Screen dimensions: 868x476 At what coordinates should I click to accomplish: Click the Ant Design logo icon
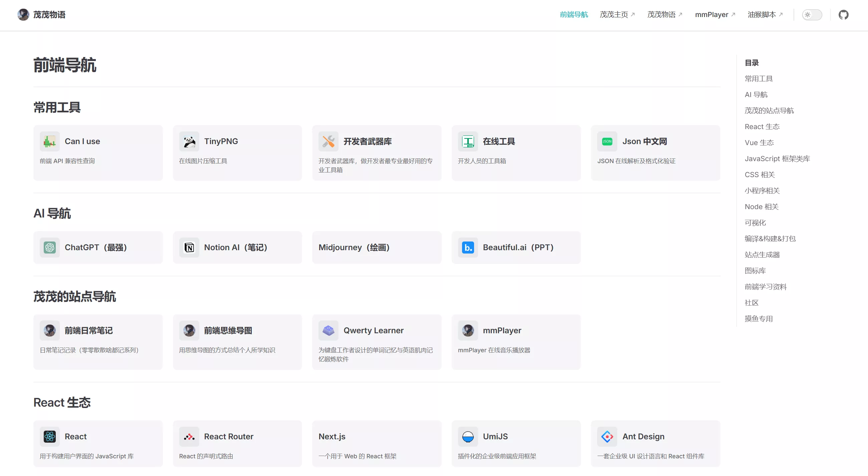pos(607,437)
